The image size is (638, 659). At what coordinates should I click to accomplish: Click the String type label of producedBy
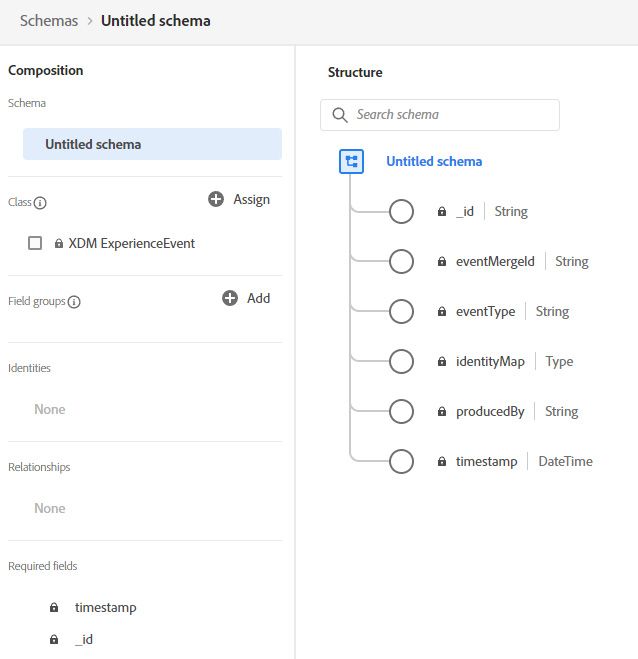pos(562,411)
